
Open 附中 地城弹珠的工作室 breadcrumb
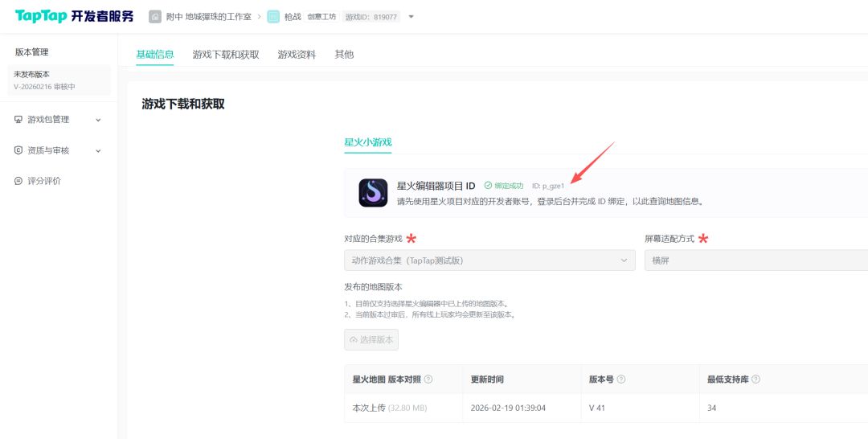point(209,17)
